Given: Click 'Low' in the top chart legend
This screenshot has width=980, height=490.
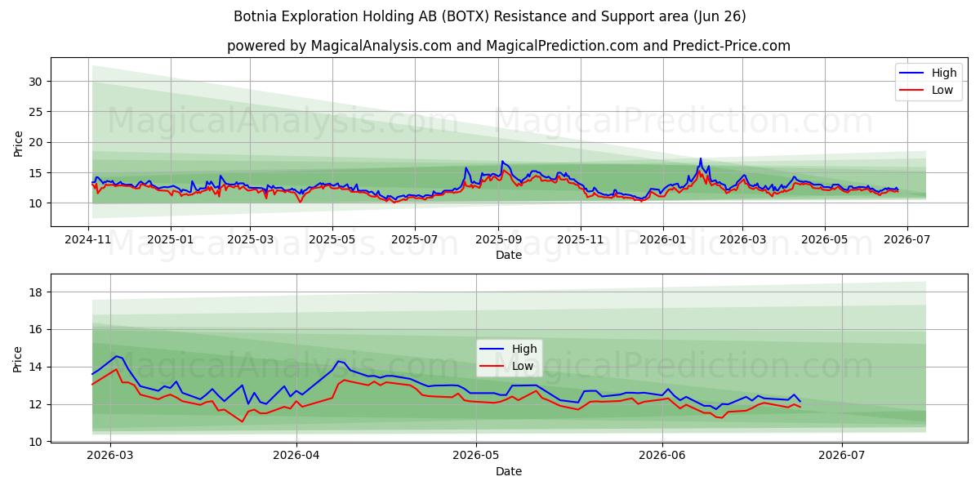Looking at the screenshot, I should 942,90.
